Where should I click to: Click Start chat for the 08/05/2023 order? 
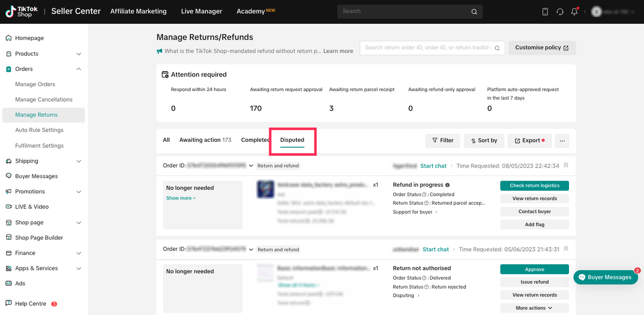tap(433, 166)
